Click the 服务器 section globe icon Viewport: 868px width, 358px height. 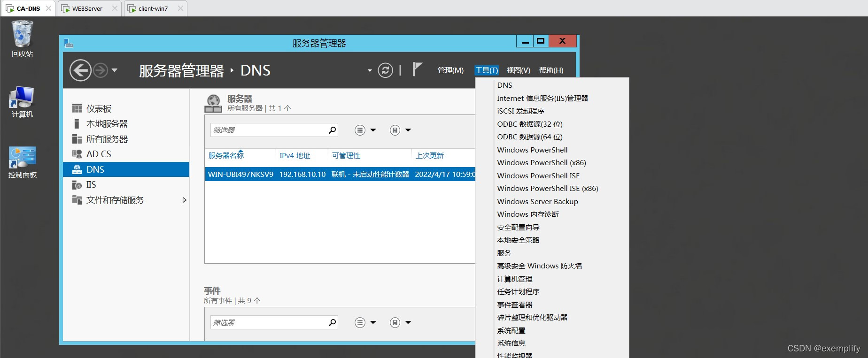(213, 103)
